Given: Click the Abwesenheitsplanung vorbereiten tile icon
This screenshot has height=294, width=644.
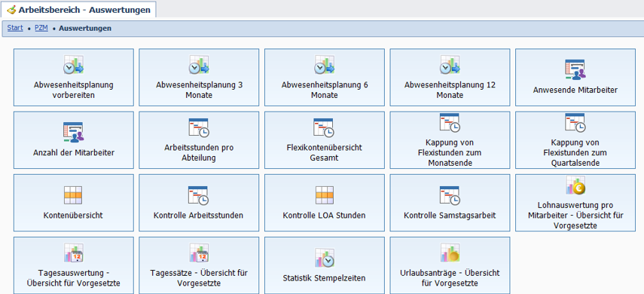Looking at the screenshot, I should [74, 65].
